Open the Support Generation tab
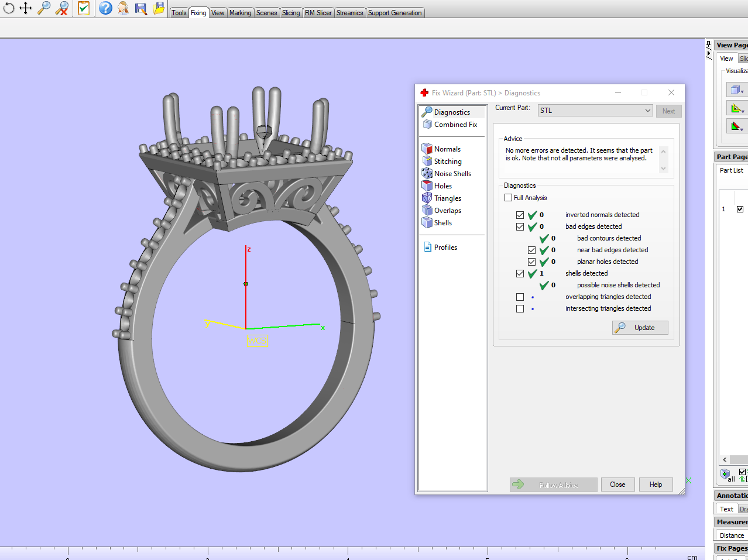The image size is (748, 560). click(x=394, y=13)
